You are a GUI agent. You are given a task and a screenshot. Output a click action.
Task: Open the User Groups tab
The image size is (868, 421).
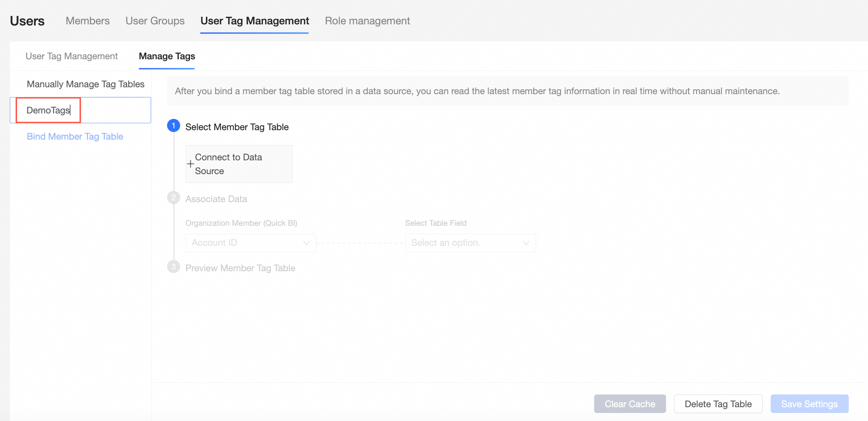pyautogui.click(x=155, y=21)
